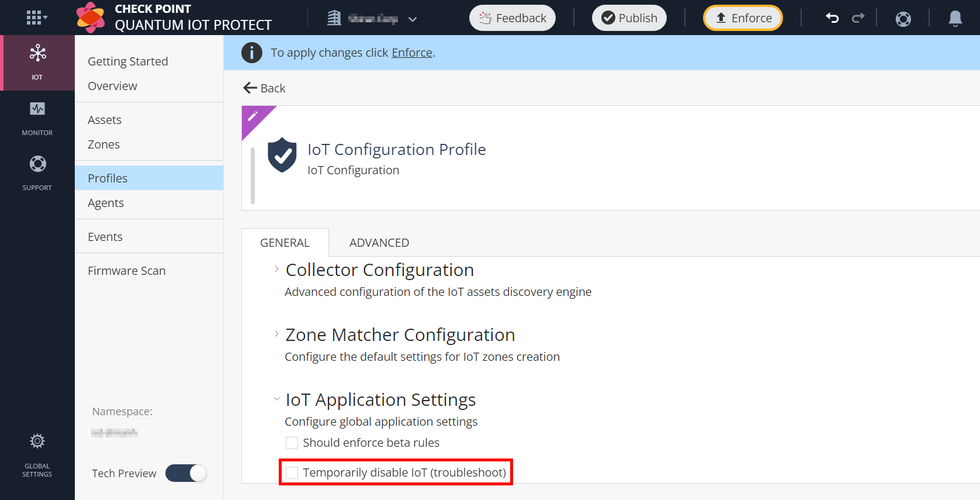Expand Zone Matcher Configuration section
This screenshot has width=980, height=500.
[276, 334]
